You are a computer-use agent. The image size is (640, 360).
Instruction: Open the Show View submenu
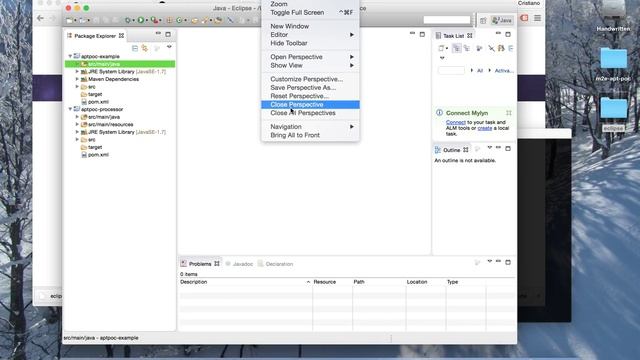pos(310,65)
